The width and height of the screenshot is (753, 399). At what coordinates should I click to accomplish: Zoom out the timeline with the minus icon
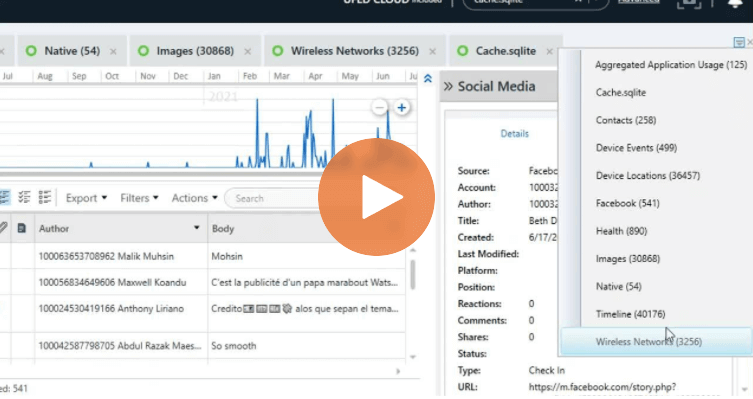[x=379, y=108]
